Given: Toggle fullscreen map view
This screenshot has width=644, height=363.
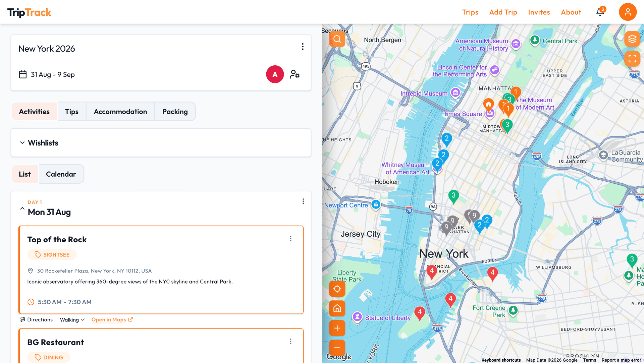Looking at the screenshot, I should click(x=632, y=59).
